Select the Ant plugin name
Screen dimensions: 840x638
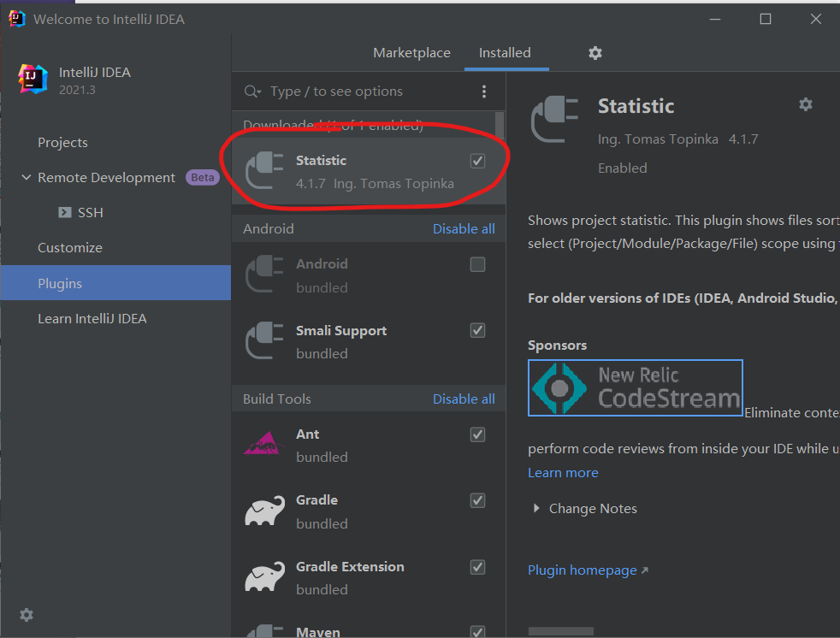[x=307, y=434]
